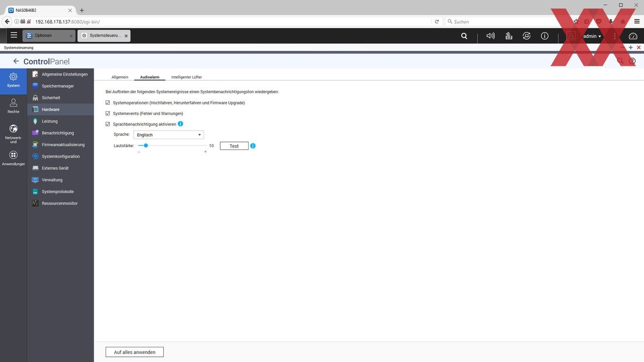Open Allgemeine Einstellungen

click(61, 74)
